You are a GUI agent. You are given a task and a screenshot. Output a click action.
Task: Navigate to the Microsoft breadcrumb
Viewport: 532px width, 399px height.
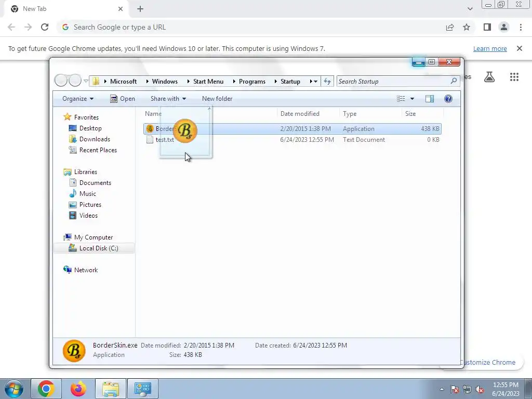(123, 82)
